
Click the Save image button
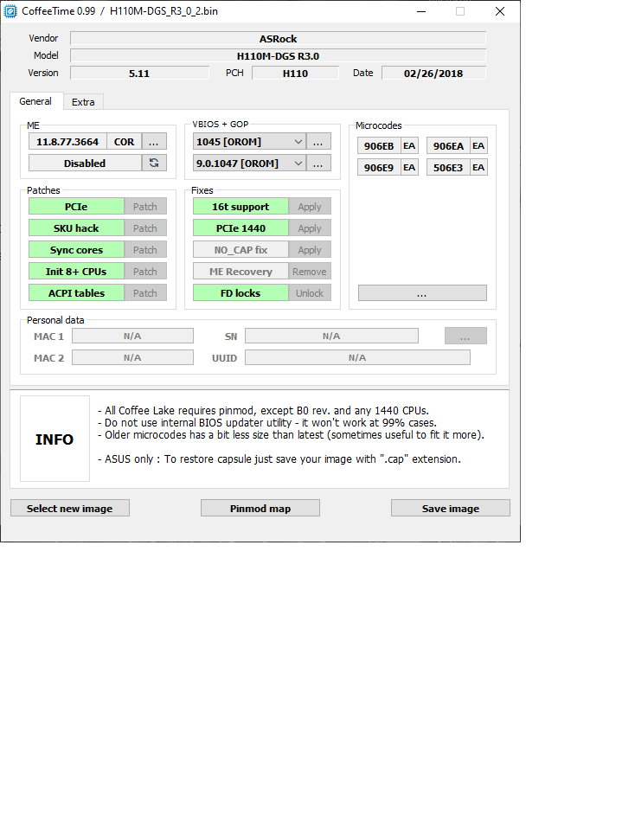(x=450, y=508)
